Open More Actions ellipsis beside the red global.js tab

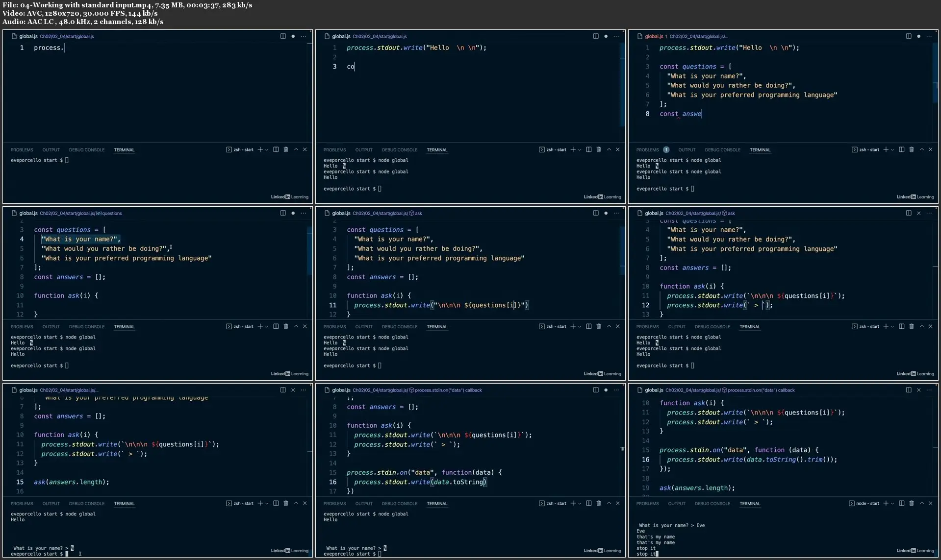tap(929, 36)
